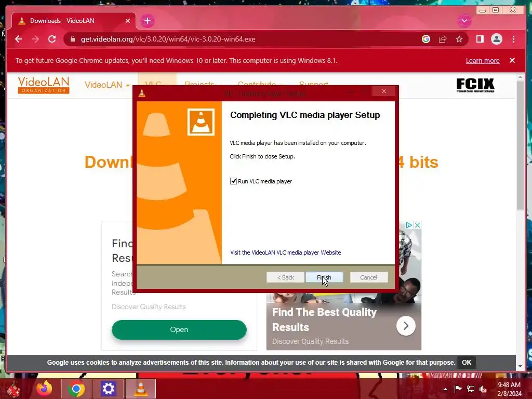Open the tab search dropdown arrow
Screen dimensions: 532x399
tap(464, 21)
